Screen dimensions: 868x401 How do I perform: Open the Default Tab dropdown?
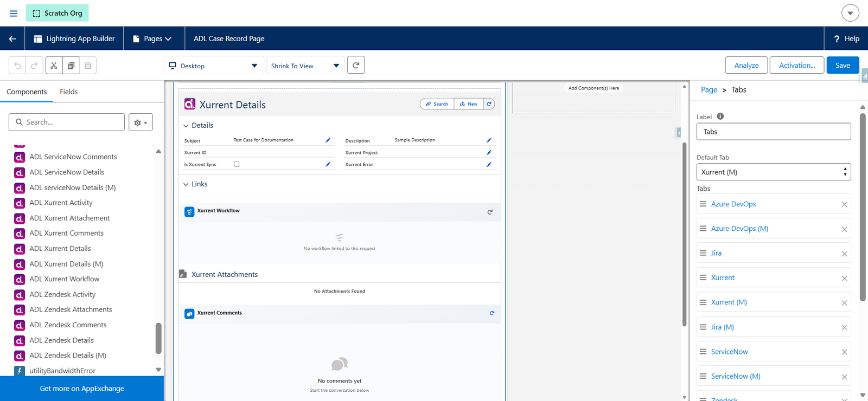coord(774,172)
